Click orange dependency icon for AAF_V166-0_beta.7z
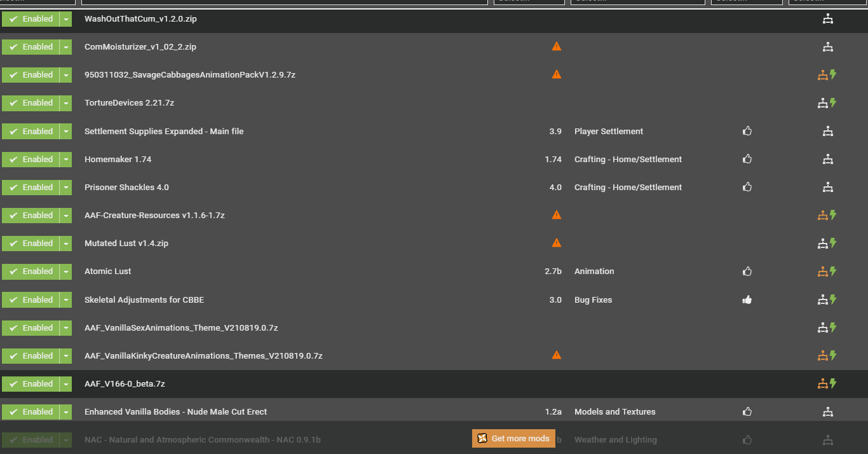Viewport: 868px width, 454px height. [x=822, y=384]
